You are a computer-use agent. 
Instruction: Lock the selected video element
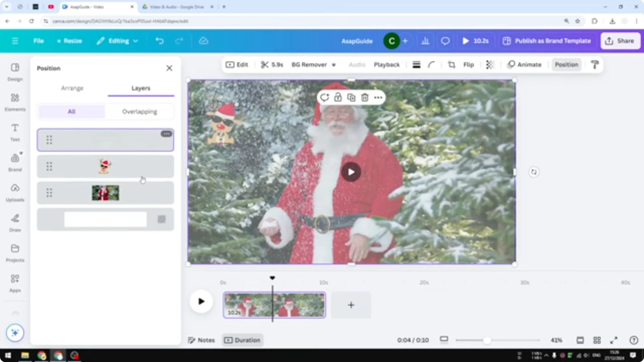pos(338,97)
